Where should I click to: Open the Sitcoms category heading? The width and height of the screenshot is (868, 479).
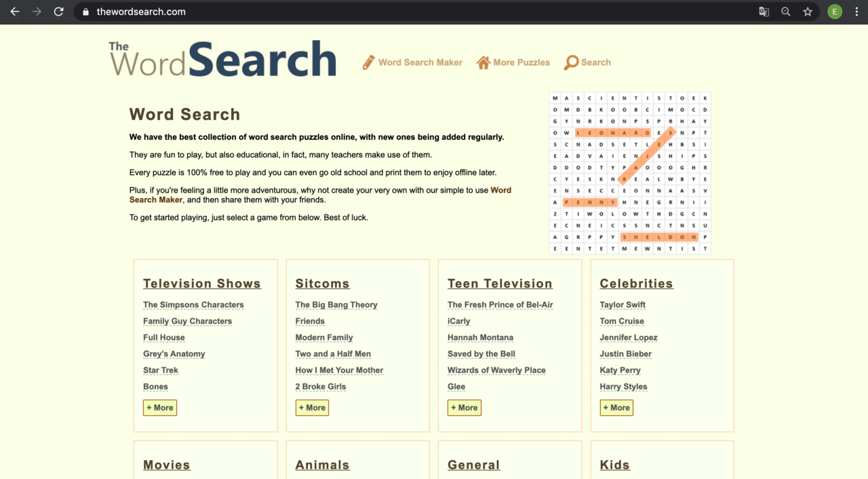pyautogui.click(x=323, y=284)
